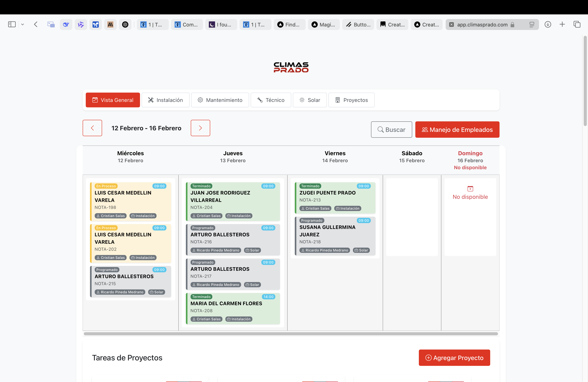Open the sidebar options dropdown chevron
This screenshot has height=382, width=588.
pos(23,25)
